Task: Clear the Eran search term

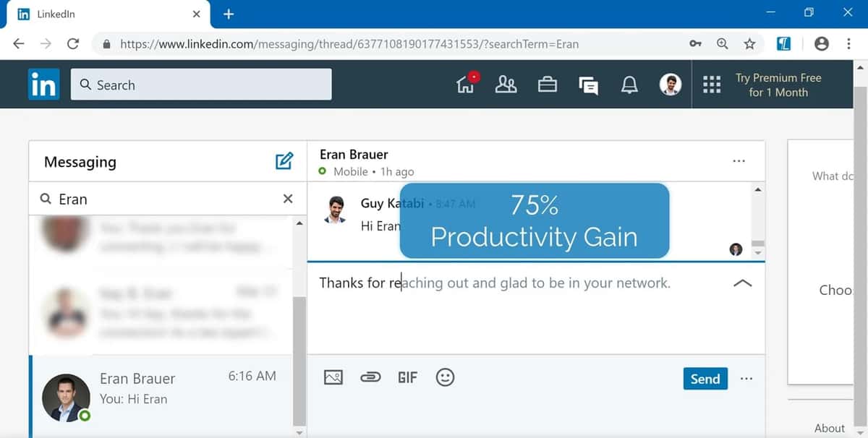Action: pos(288,199)
